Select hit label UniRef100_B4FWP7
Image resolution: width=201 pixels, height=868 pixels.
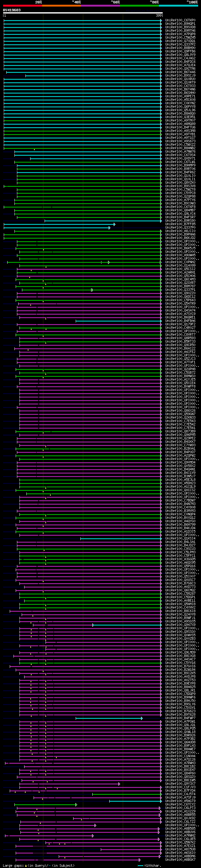(180, 718)
